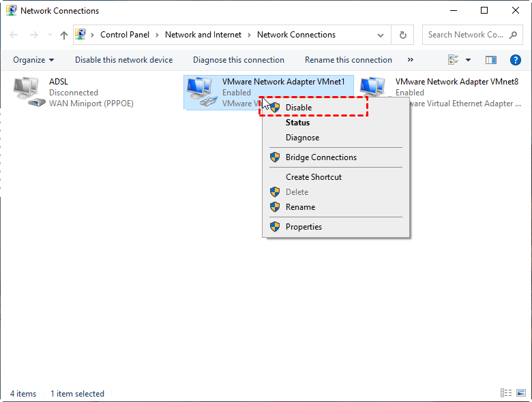The image size is (532, 402).
Task: Click the VMware Network Adapter VMnet8 label
Action: [x=457, y=82]
